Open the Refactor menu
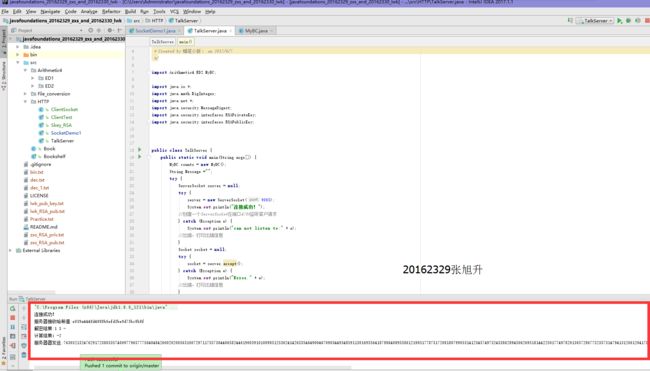 (111, 12)
